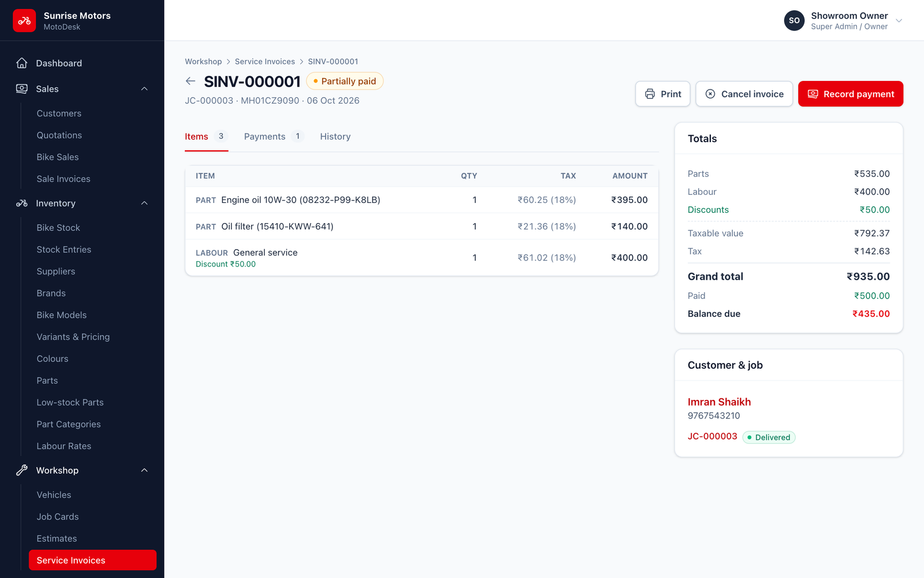Image resolution: width=924 pixels, height=578 pixels.
Task: Switch to the Items tab
Action: 206,136
